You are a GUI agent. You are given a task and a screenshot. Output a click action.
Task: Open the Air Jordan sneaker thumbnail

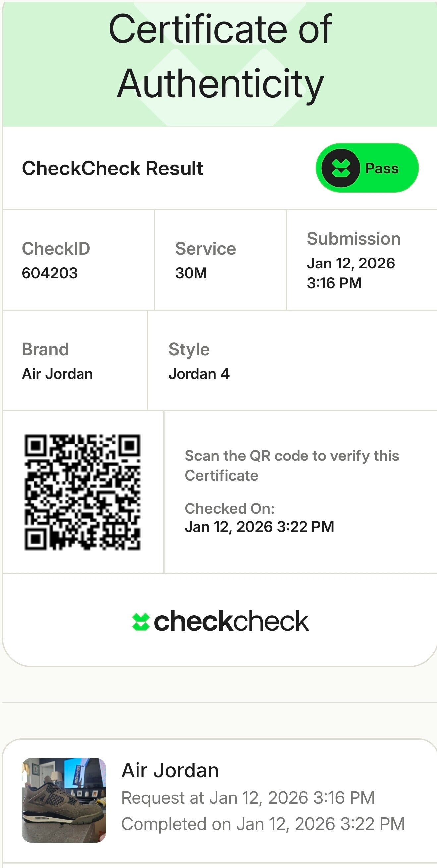(x=64, y=800)
